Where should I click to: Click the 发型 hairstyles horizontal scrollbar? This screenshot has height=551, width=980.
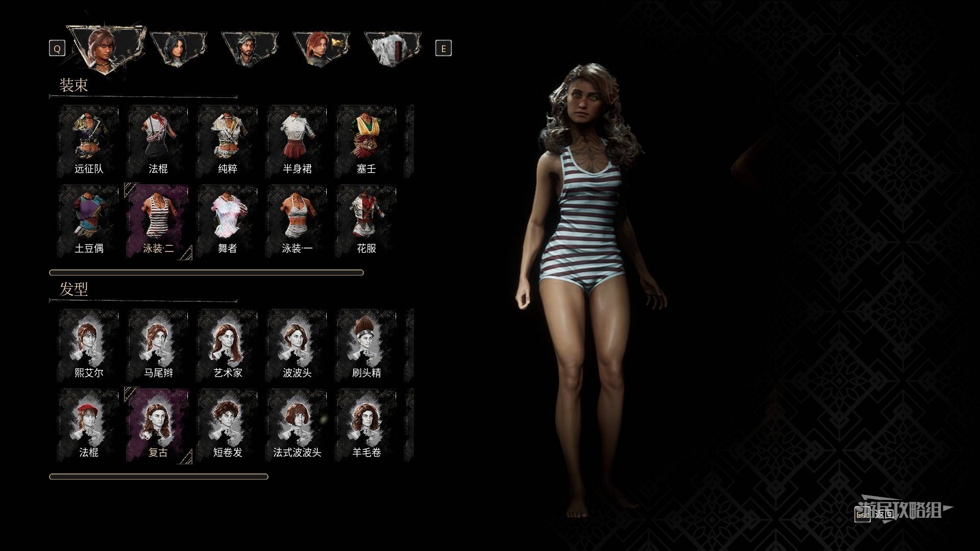coord(159,477)
